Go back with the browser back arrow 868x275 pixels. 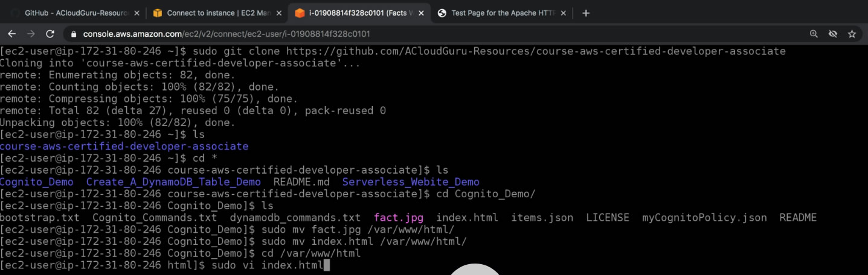click(x=12, y=34)
